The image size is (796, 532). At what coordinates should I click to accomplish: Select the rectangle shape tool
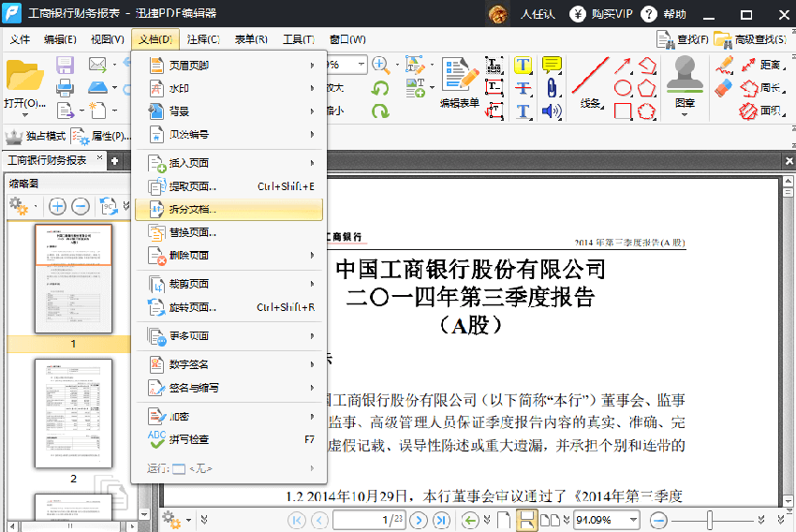pos(623,111)
